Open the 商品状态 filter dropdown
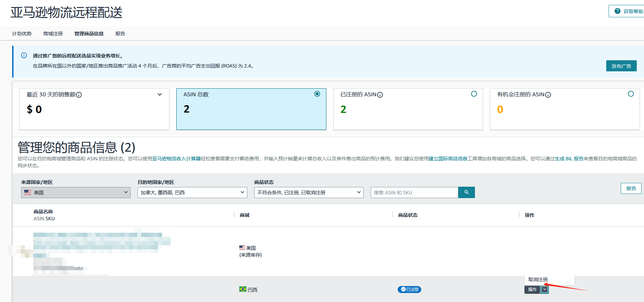 pos(309,193)
